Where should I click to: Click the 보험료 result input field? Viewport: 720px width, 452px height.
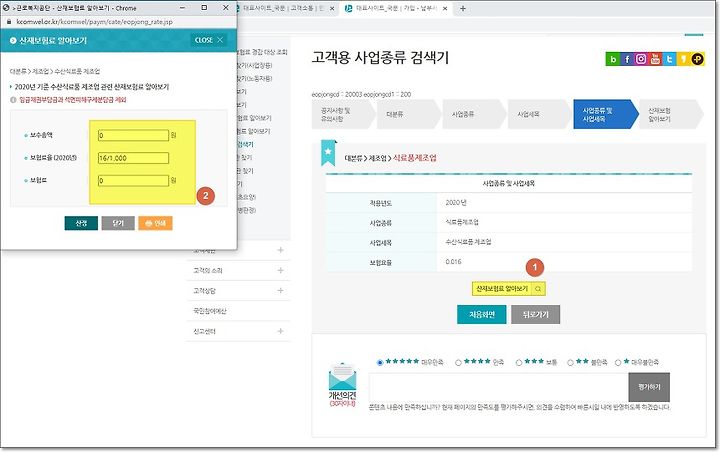coord(133,181)
